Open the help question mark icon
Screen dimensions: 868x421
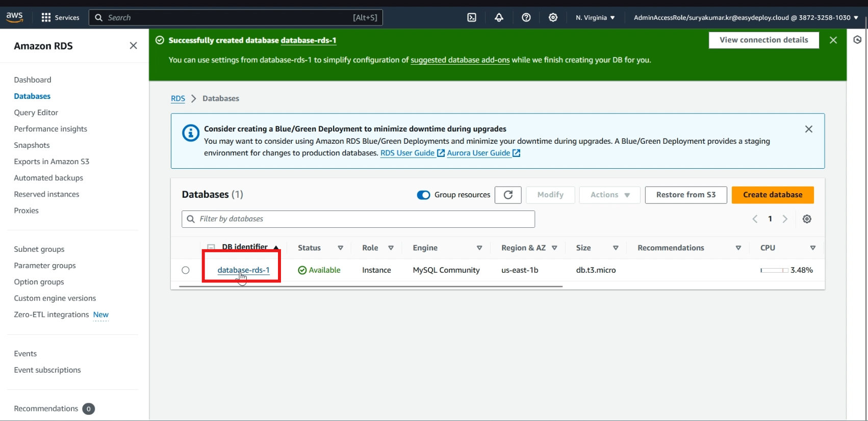[x=526, y=17]
